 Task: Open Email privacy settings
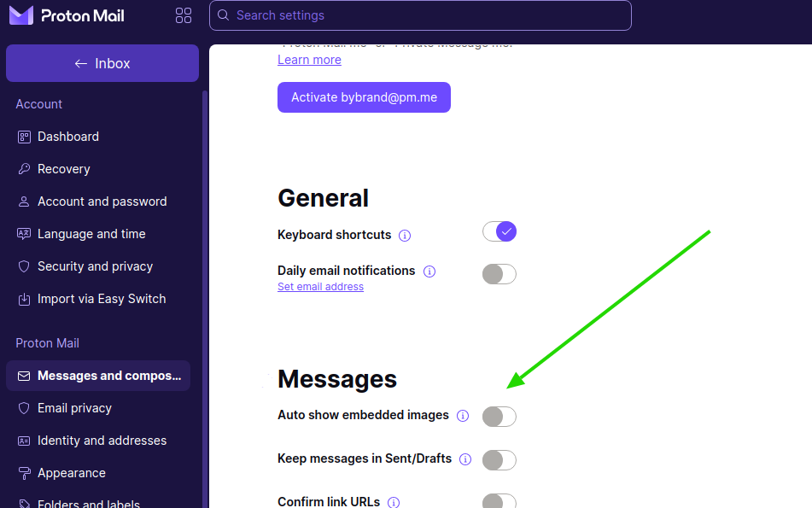click(x=74, y=408)
